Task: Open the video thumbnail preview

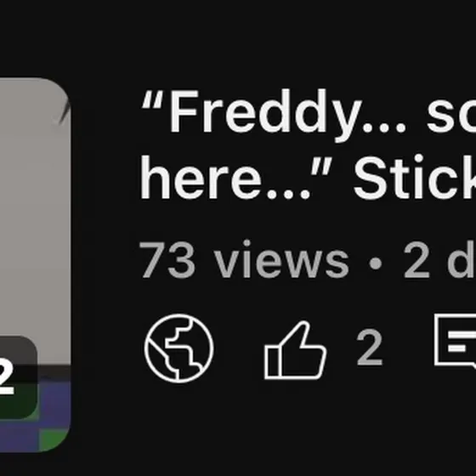Action: [x=35, y=264]
